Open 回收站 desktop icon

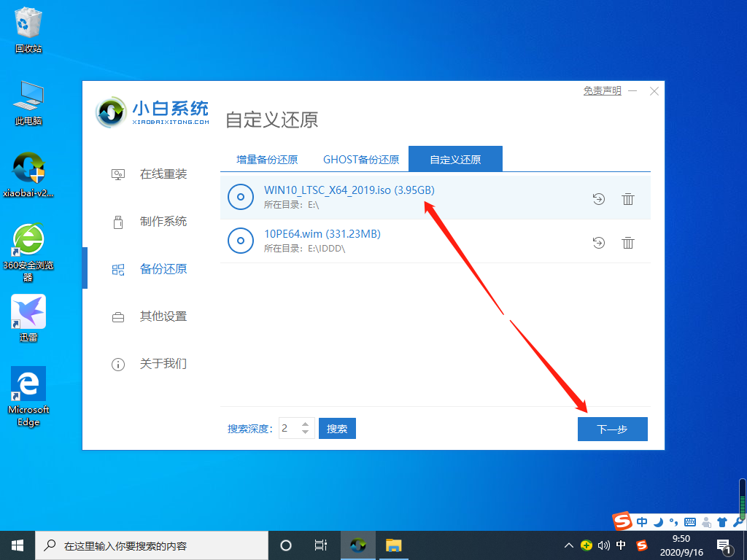[28, 31]
